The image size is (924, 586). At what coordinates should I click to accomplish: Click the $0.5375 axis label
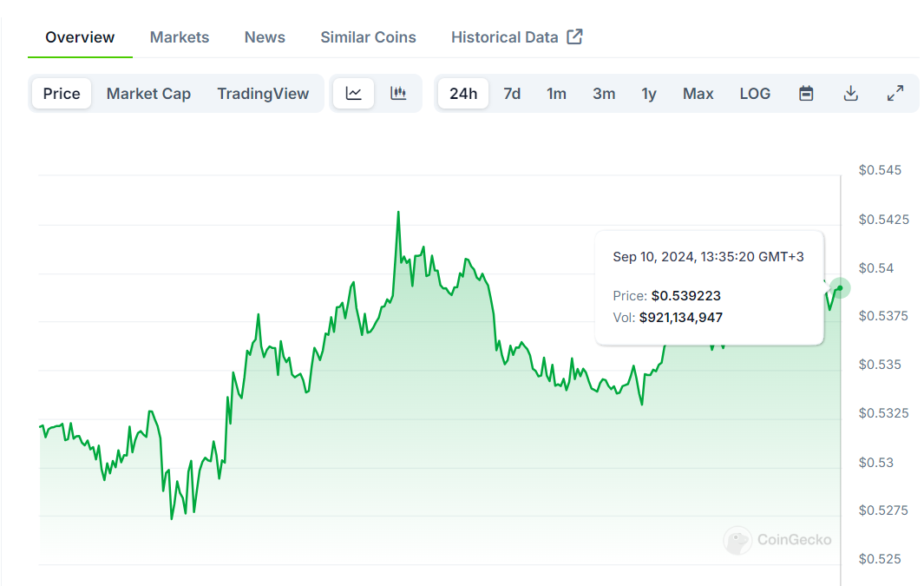[883, 316]
